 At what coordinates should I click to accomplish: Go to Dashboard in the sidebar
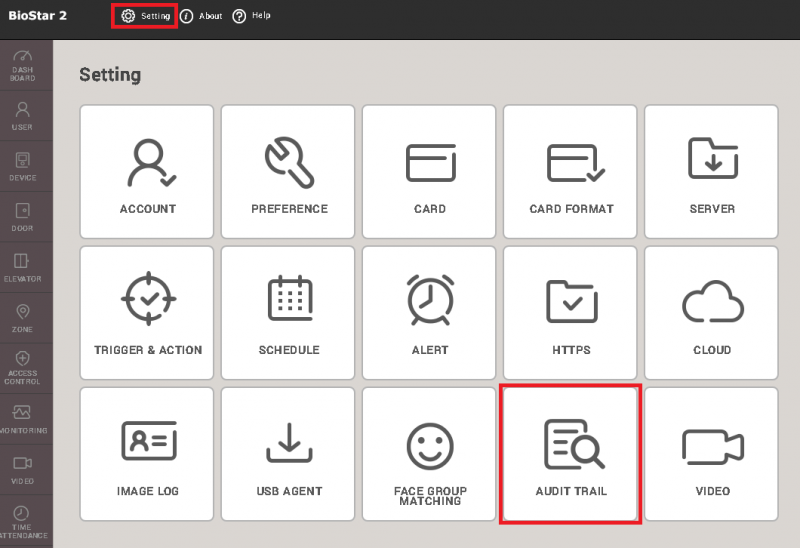click(x=23, y=65)
